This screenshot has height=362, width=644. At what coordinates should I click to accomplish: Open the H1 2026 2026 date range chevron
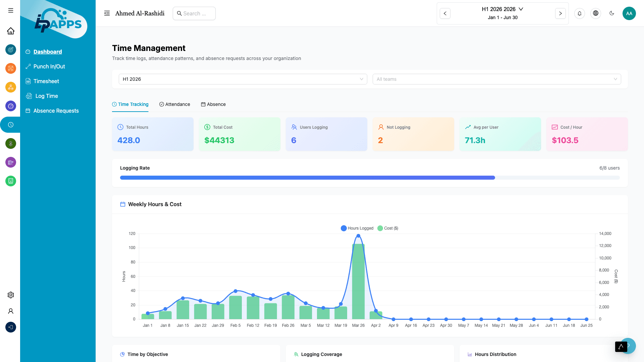[x=521, y=9]
